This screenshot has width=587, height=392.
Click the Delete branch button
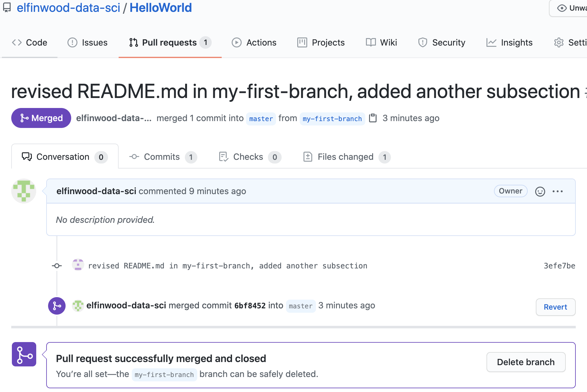525,362
